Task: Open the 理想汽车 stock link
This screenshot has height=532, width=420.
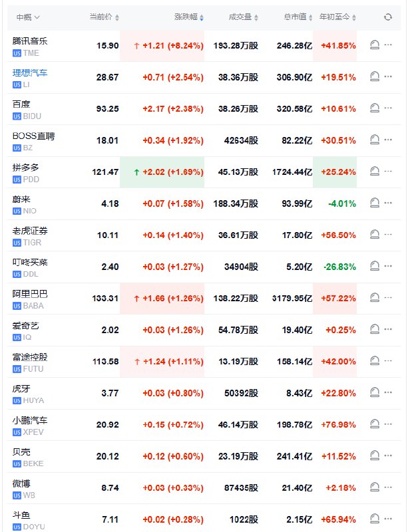Action: pyautogui.click(x=30, y=72)
